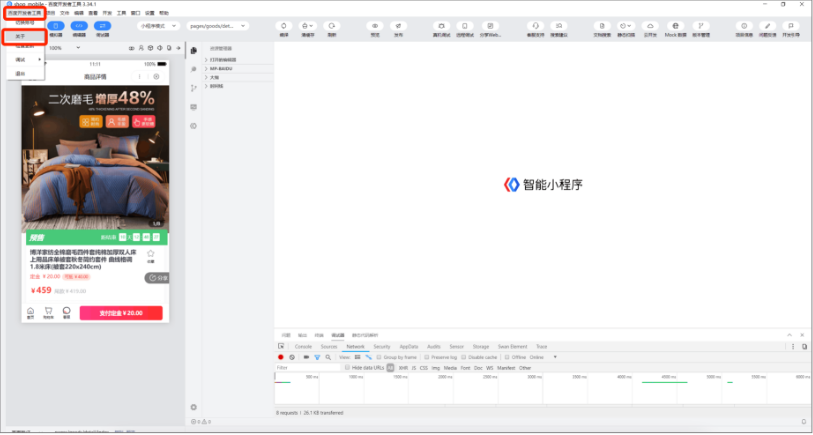This screenshot has height=435, width=813.
Task: Open the Online throttling dropdown
Action: [x=543, y=357]
